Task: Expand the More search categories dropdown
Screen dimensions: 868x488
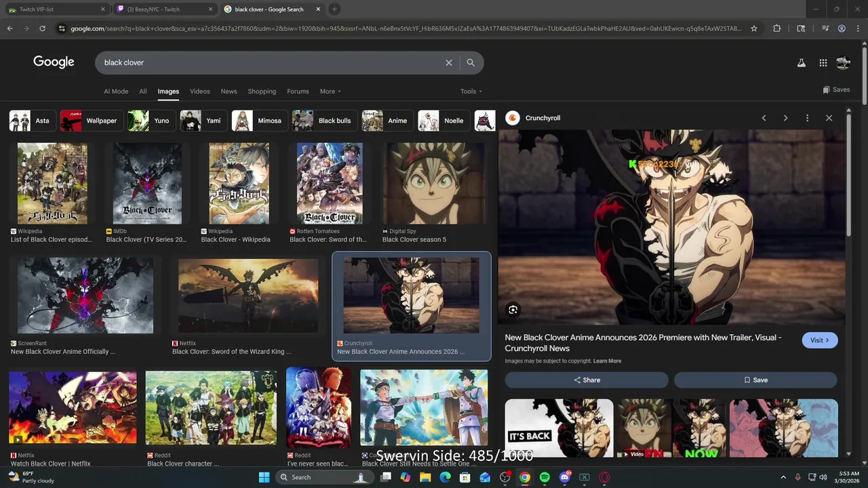Action: point(330,91)
